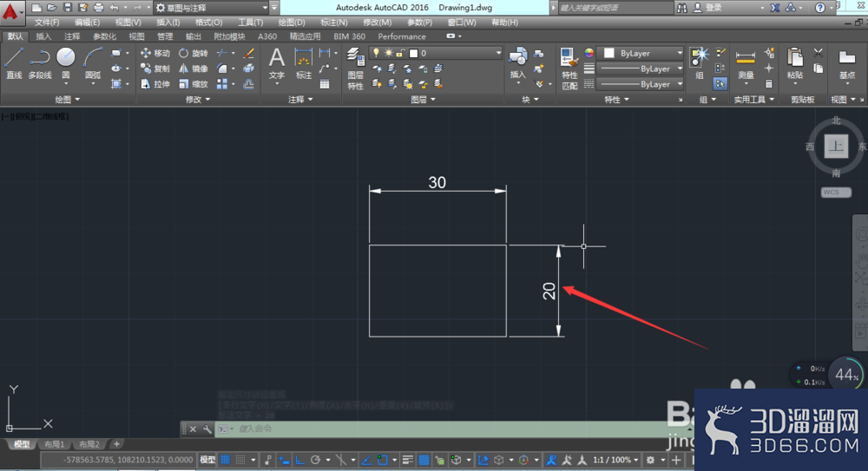Toggle grid display in status bar
This screenshot has width=868, height=471.
point(226,460)
